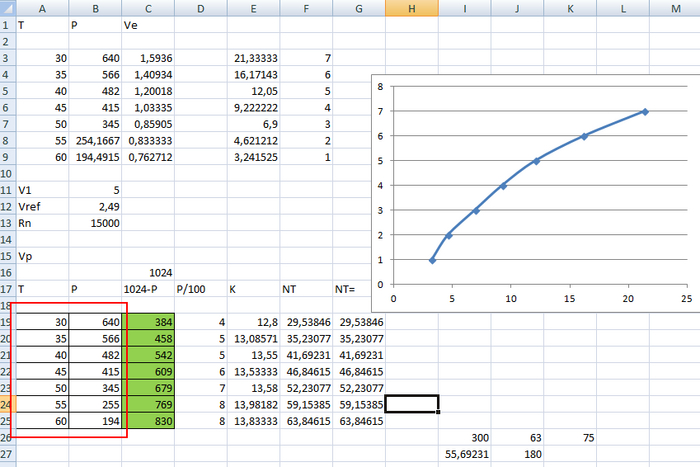Click cell F22 containing 46,84615
This screenshot has height=467, width=700.
point(306,372)
